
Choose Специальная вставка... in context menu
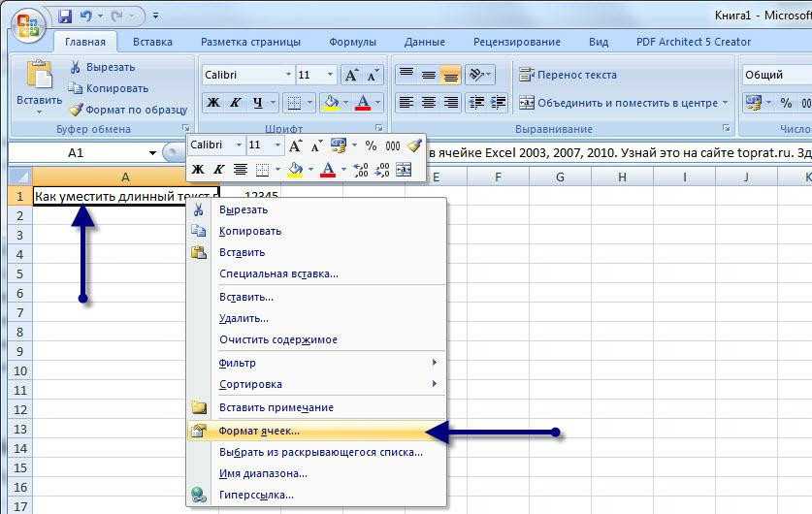(316, 273)
